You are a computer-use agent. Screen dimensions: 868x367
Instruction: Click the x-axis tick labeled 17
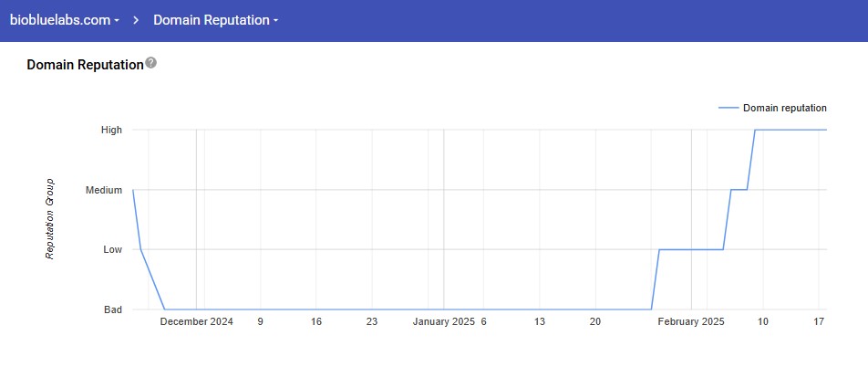(x=819, y=321)
